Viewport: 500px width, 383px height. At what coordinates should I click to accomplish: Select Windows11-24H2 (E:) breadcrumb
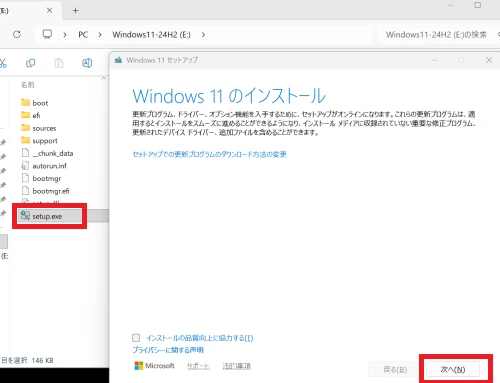point(151,35)
